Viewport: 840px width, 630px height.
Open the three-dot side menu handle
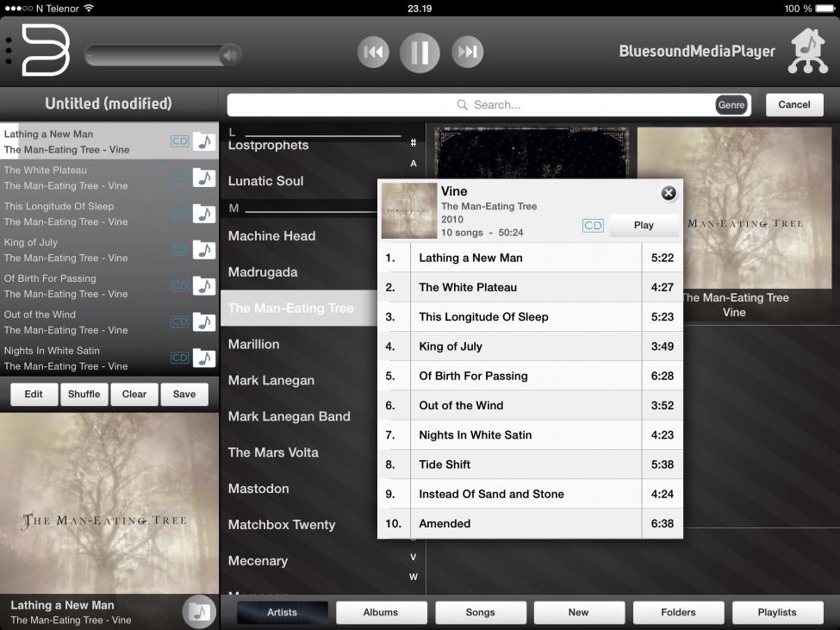tap(8, 52)
